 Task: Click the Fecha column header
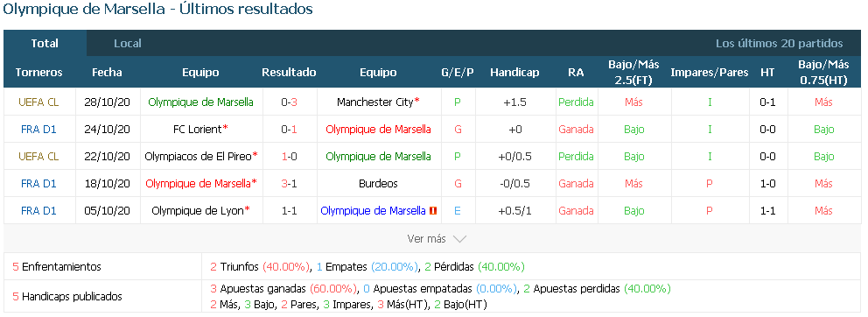(107, 72)
